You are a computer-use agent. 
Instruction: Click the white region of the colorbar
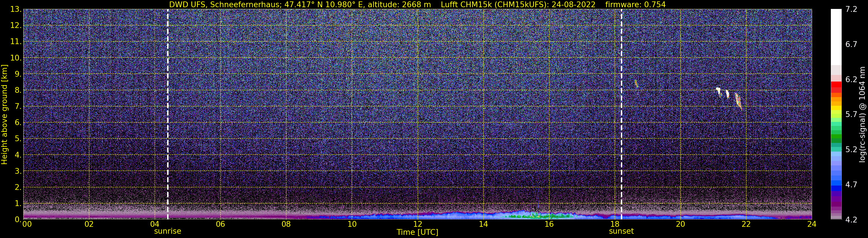pyautogui.click(x=836, y=37)
